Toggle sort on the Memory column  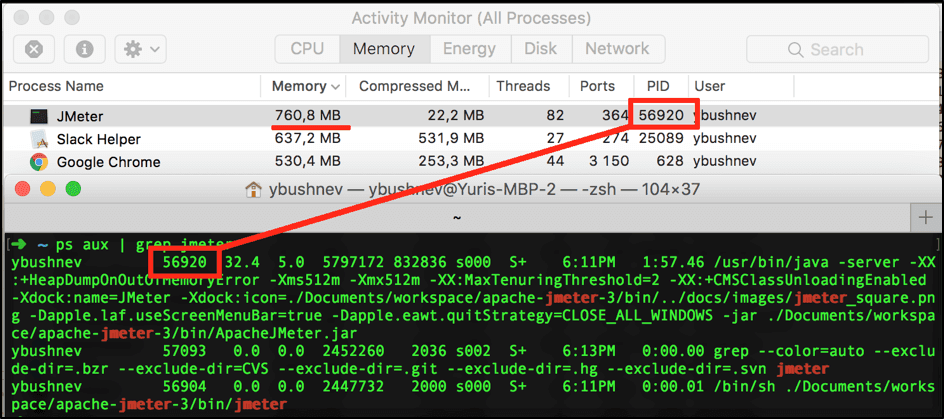tap(306, 86)
